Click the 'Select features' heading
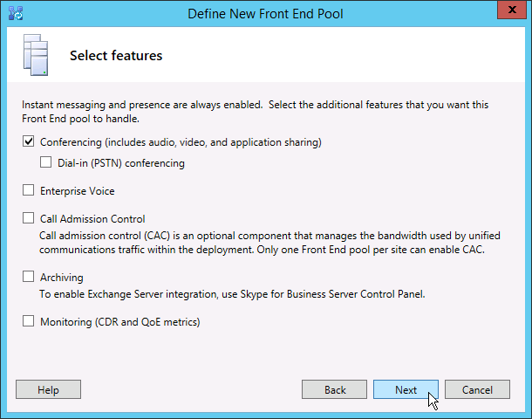The image size is (532, 419). (116, 56)
